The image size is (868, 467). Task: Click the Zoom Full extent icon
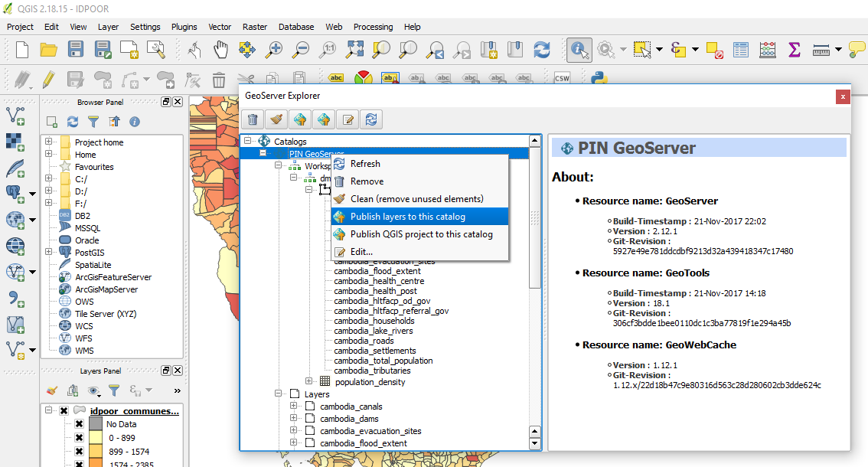[355, 50]
